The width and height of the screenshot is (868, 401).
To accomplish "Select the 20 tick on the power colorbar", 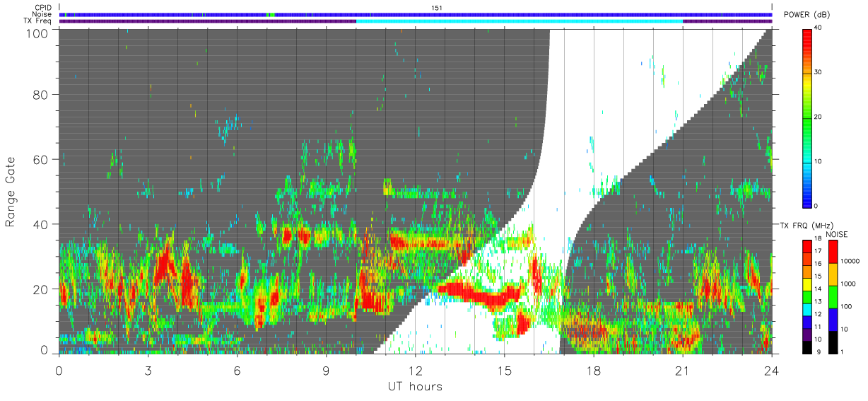I will point(818,117).
